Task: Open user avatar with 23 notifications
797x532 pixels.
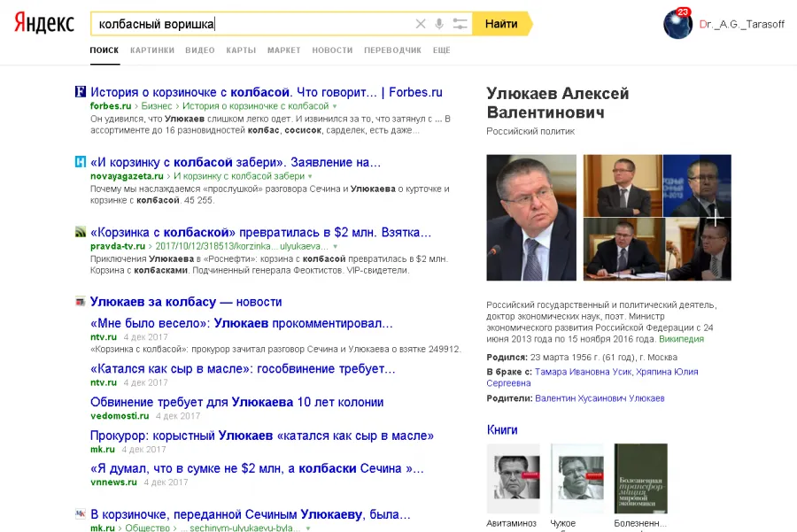Action: [677, 24]
